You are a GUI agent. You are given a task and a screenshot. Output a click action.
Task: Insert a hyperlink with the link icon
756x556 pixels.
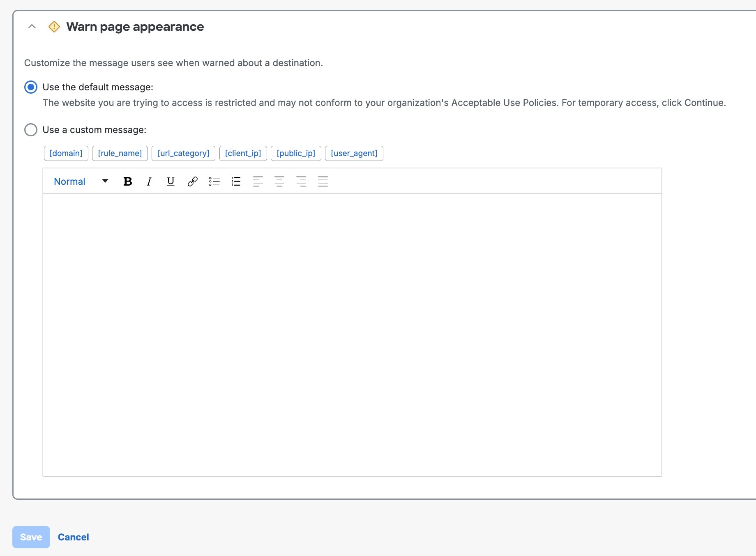coord(193,182)
